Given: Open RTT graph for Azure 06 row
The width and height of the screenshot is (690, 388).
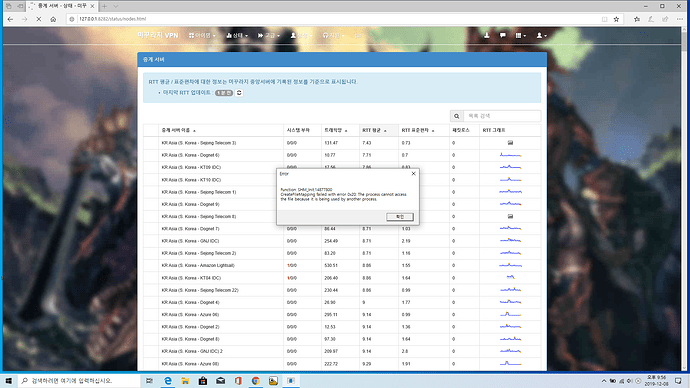Looking at the screenshot, I should [510, 315].
